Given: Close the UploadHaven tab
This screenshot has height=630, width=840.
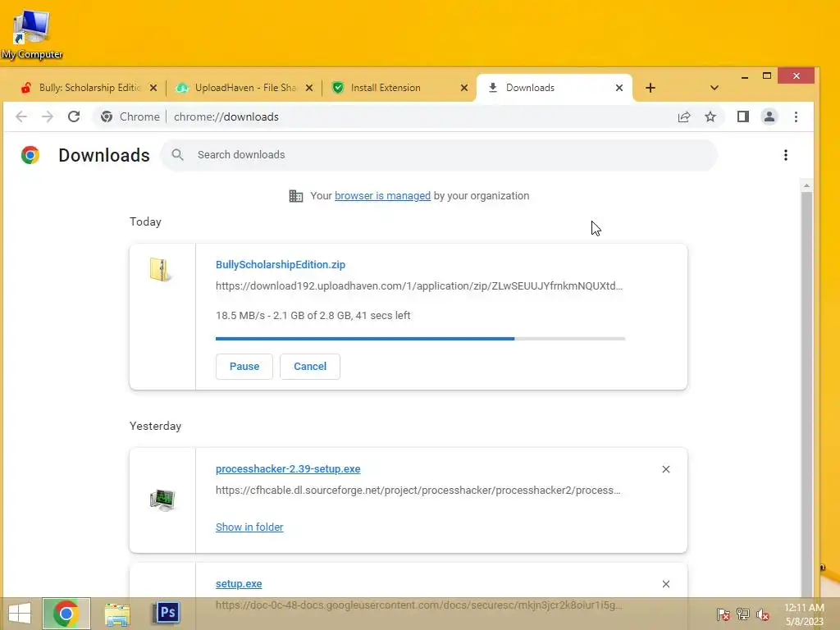Looking at the screenshot, I should 309,88.
